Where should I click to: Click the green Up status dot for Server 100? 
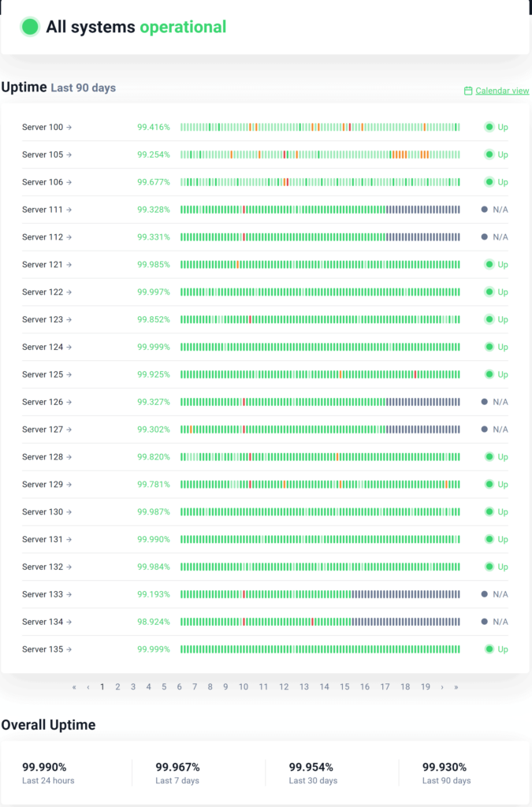click(489, 127)
